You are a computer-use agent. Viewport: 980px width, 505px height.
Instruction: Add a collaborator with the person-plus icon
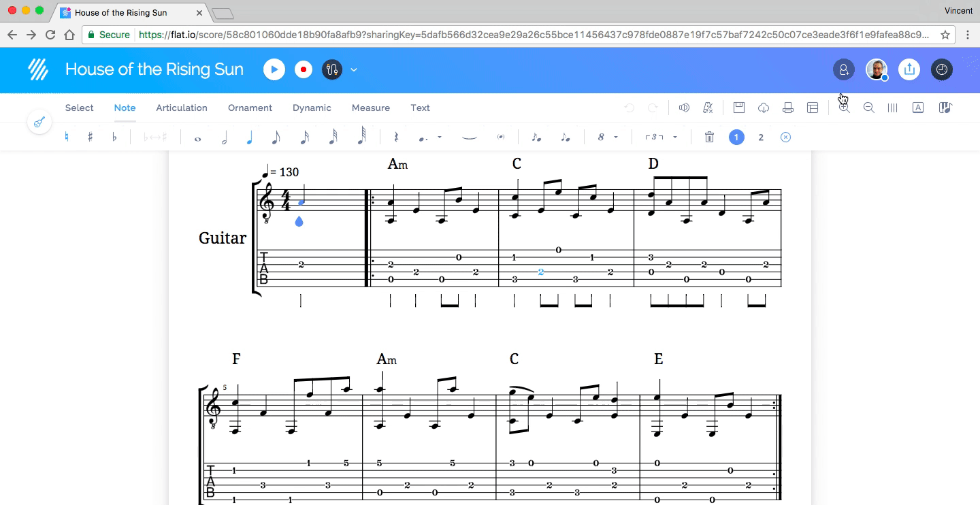coord(844,69)
